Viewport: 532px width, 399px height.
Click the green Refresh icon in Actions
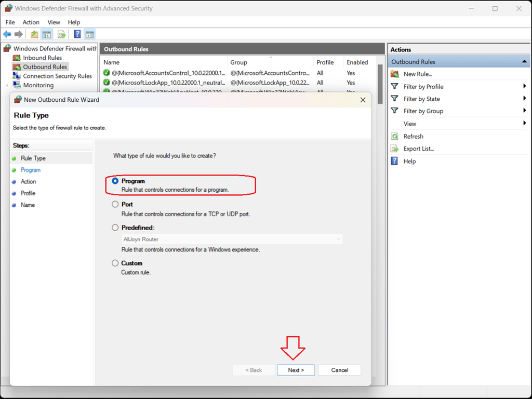coord(395,136)
